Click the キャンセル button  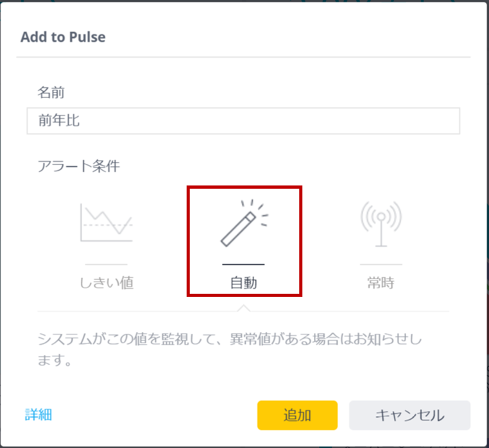(409, 415)
